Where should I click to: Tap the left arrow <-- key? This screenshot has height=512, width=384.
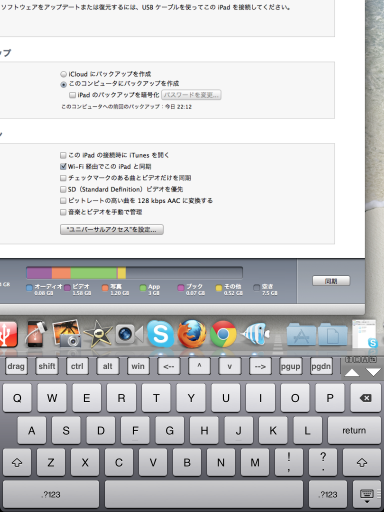tap(169, 366)
